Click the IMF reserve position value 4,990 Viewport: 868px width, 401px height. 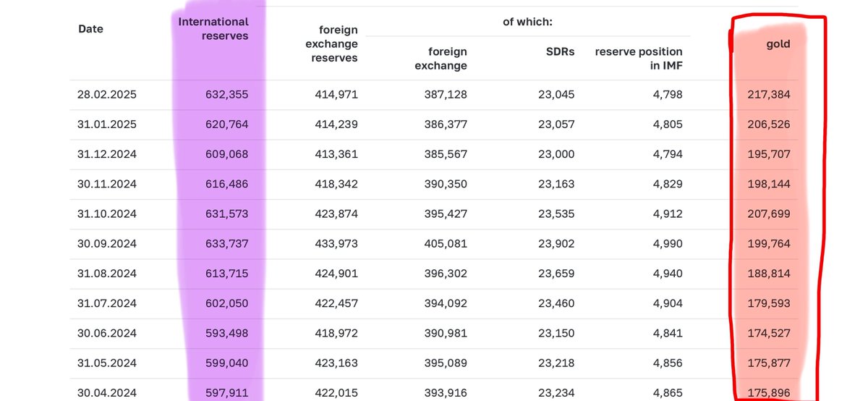pyautogui.click(x=667, y=244)
